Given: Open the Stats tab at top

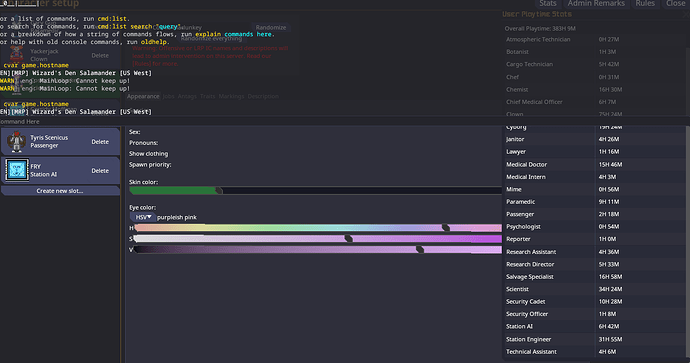Looking at the screenshot, I should tap(548, 4).
